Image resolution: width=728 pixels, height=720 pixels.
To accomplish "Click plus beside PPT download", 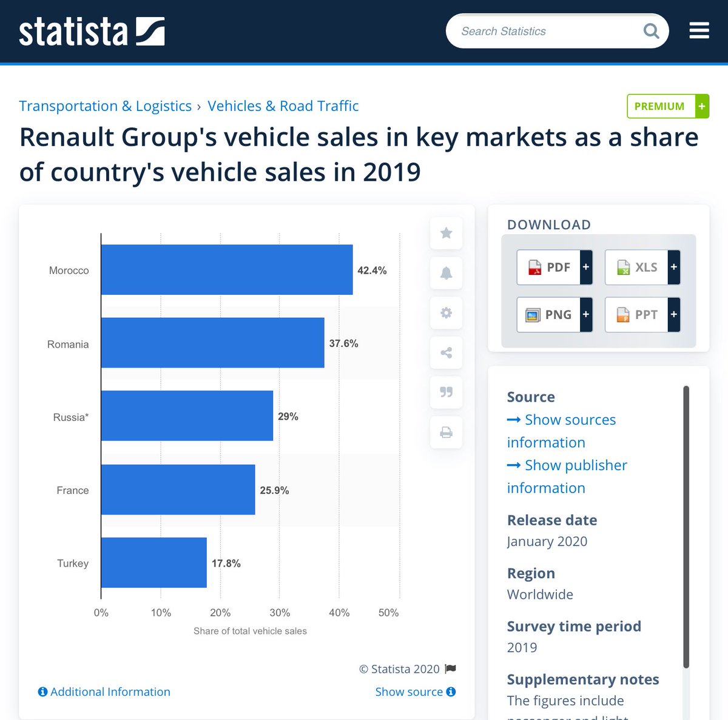I will (x=674, y=314).
